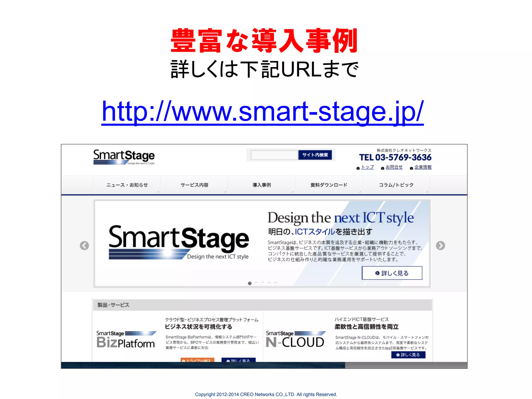532x399 pixels.
Task: Open the お問合せ contact link
Action: (x=394, y=167)
